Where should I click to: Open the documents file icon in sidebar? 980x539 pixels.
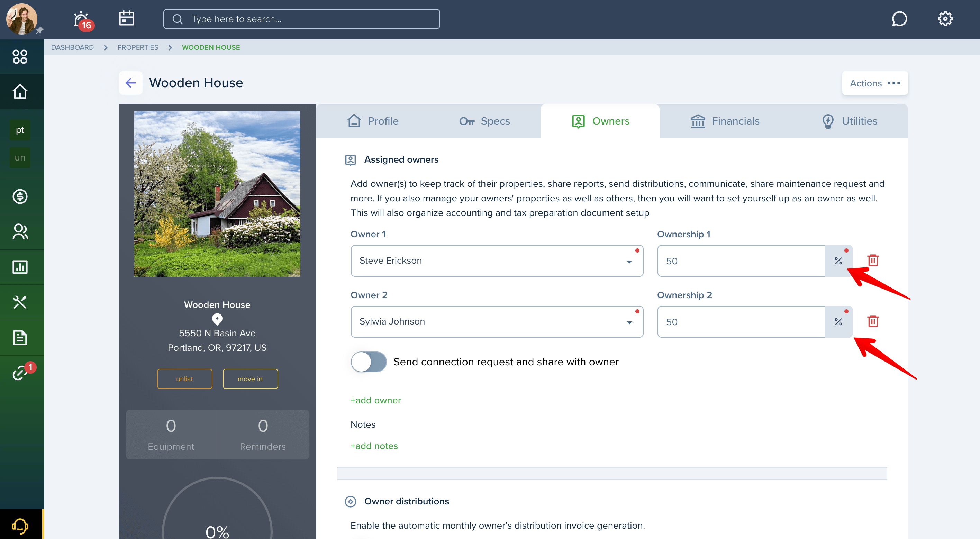point(20,338)
